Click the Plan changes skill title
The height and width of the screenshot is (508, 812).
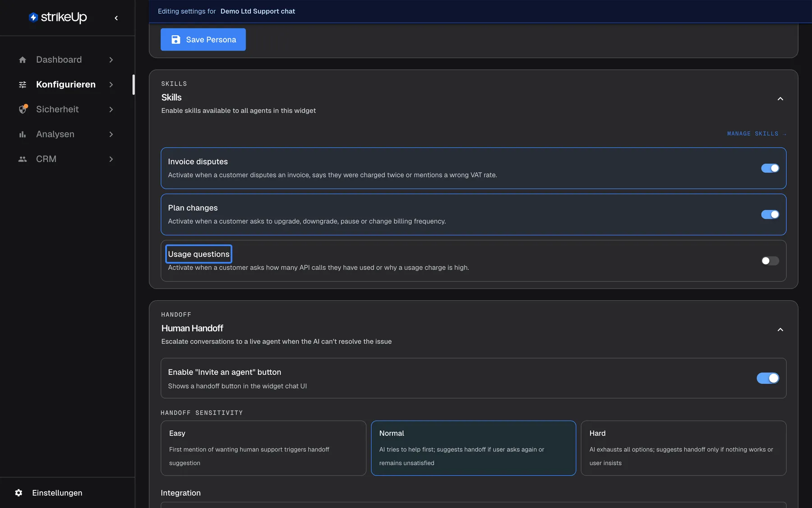pyautogui.click(x=193, y=208)
